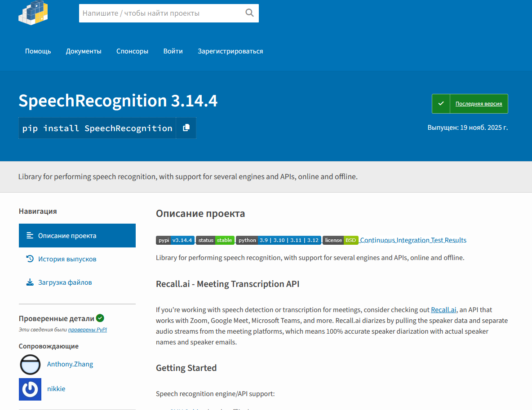Click the verified green checkmark icon
This screenshot has height=410, width=532.
100,318
